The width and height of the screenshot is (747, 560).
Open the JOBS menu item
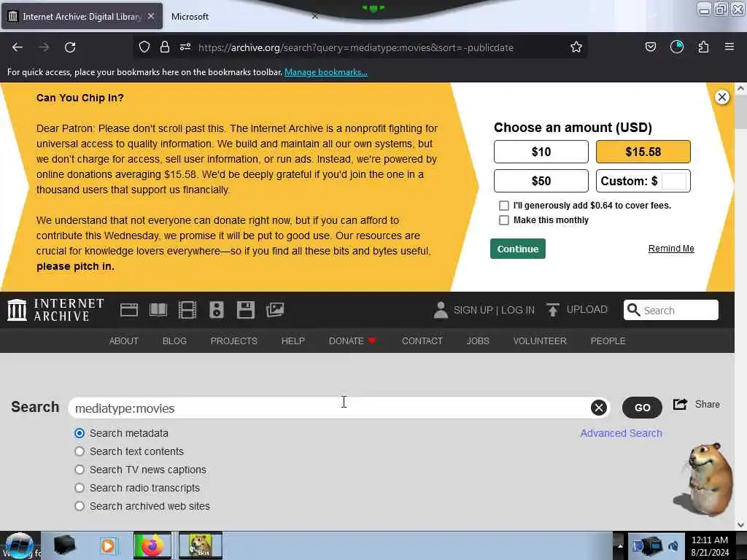478,341
